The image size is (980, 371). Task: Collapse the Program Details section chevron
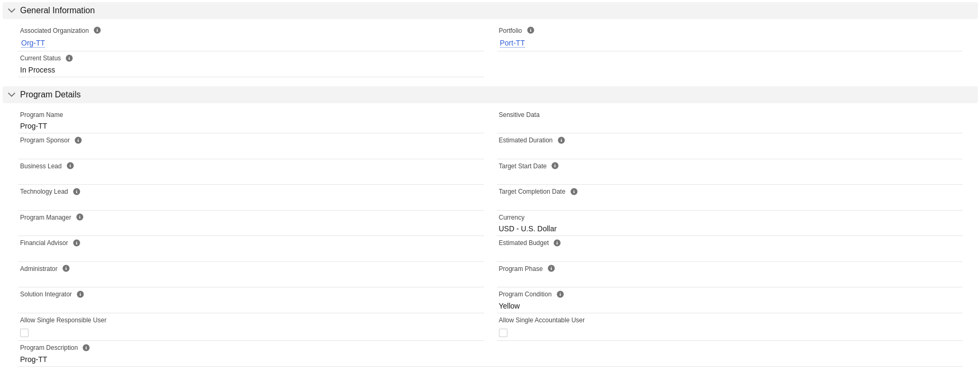point(12,95)
